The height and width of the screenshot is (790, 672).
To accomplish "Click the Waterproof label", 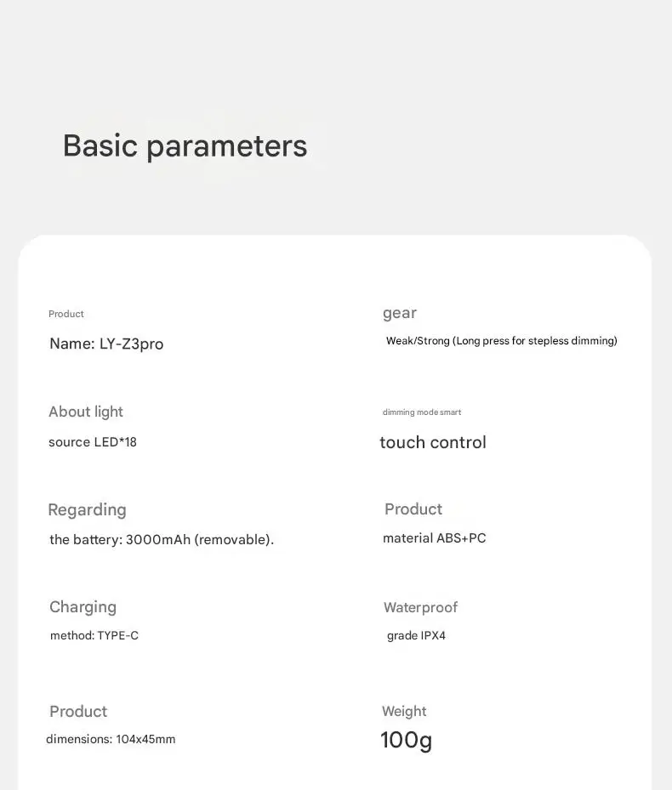I will (x=420, y=608).
